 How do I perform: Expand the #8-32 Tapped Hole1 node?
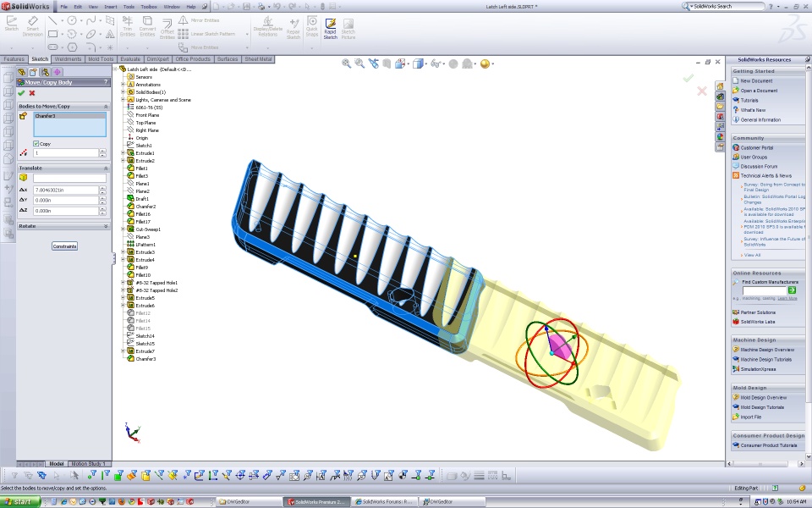coord(123,283)
